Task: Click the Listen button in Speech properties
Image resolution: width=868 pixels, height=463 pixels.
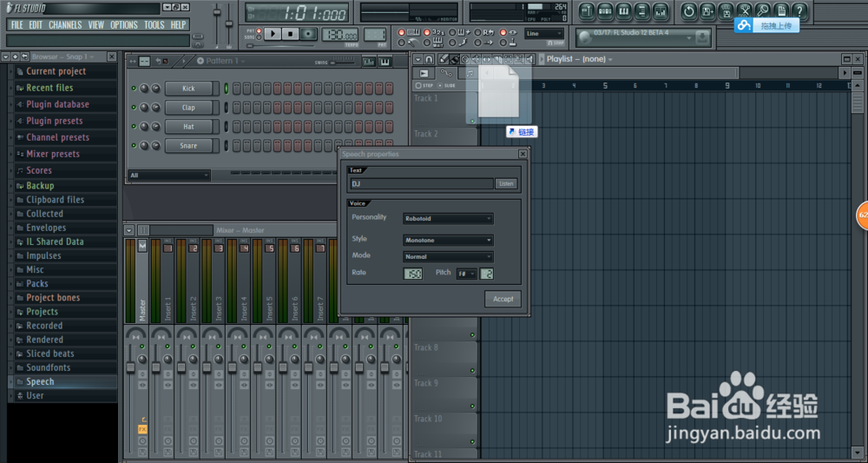Action: click(x=506, y=184)
